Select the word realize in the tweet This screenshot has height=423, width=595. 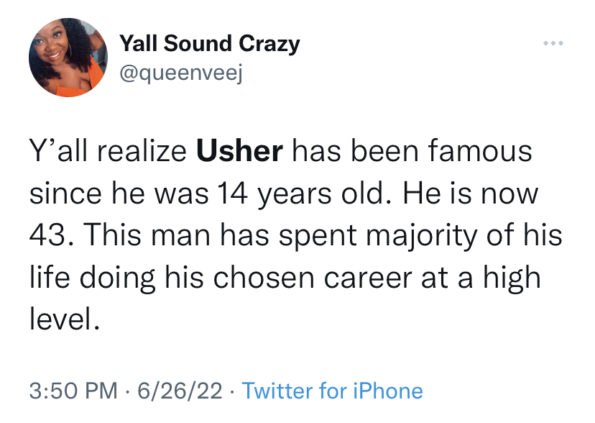coord(142,151)
